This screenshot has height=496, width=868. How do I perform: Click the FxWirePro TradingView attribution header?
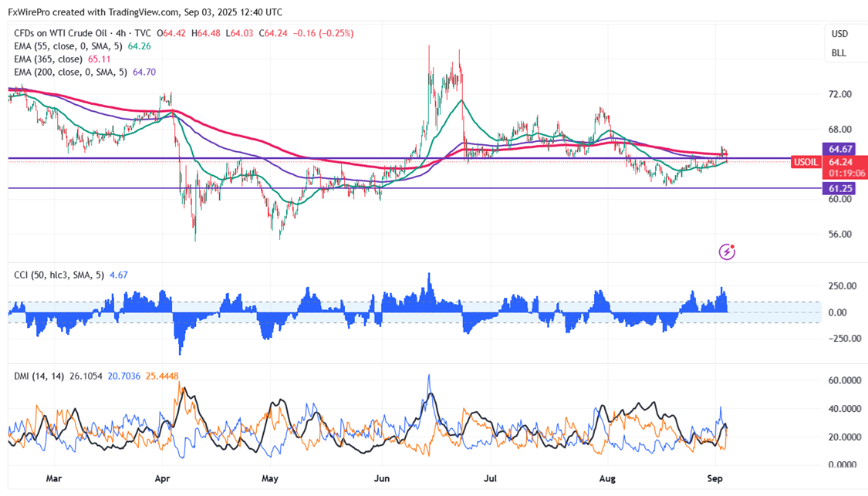click(x=145, y=12)
